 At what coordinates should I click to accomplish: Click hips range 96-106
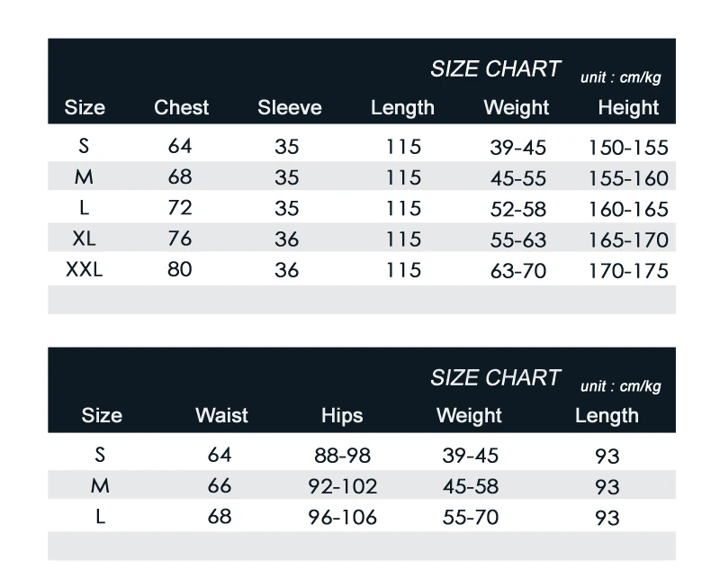[343, 518]
